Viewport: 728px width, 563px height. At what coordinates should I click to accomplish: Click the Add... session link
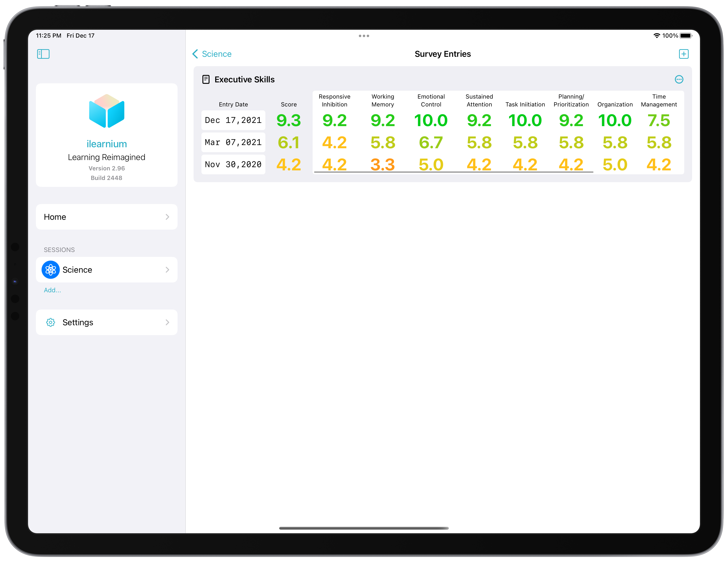[52, 290]
